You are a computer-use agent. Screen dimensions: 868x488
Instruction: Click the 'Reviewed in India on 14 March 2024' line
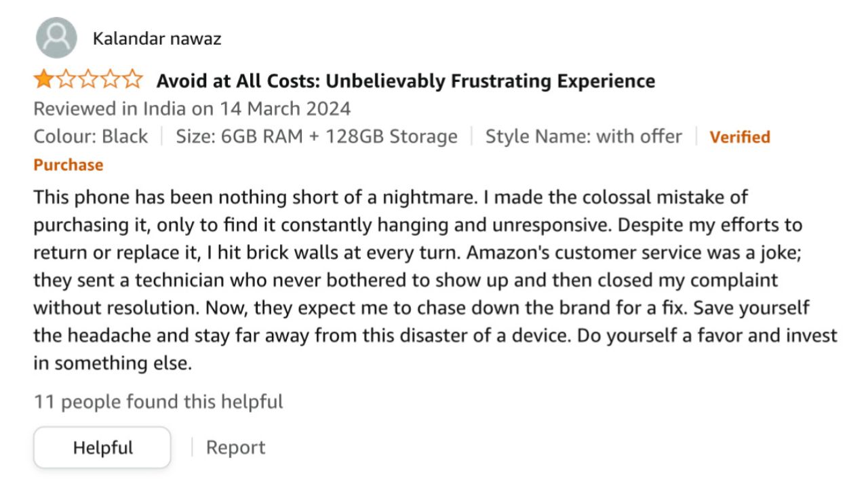pos(192,108)
